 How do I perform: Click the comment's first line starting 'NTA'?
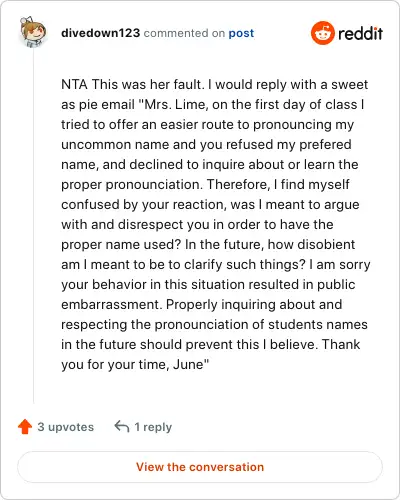215,84
